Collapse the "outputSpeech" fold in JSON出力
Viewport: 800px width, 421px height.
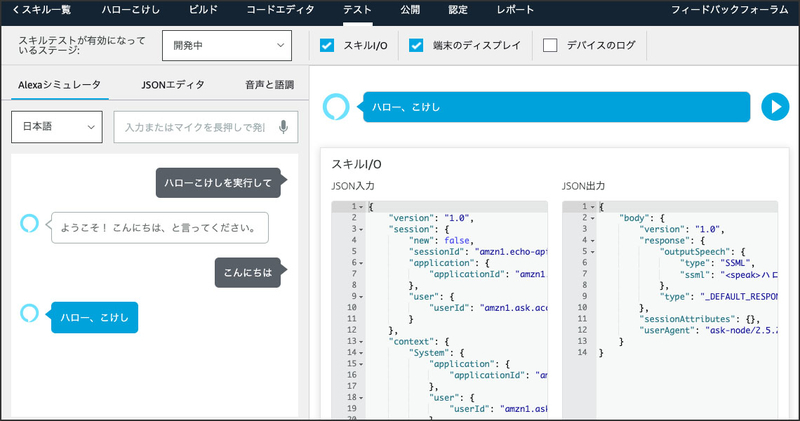[592, 252]
